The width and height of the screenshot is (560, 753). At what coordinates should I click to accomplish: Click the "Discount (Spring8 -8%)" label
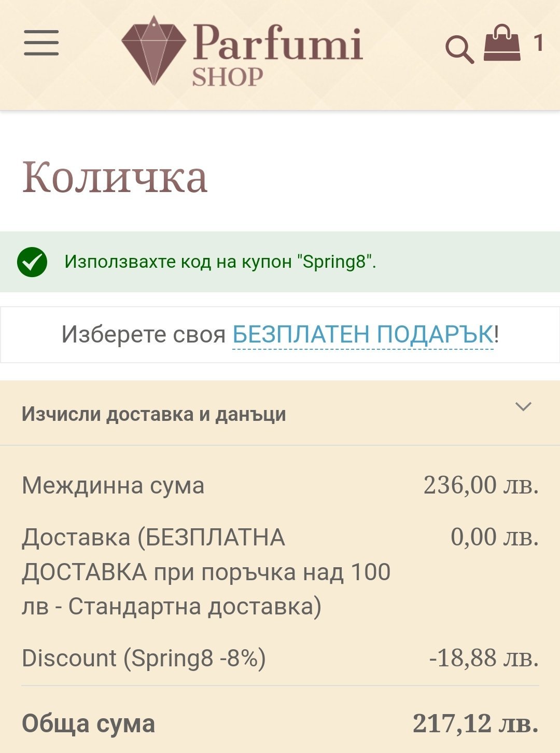(144, 658)
